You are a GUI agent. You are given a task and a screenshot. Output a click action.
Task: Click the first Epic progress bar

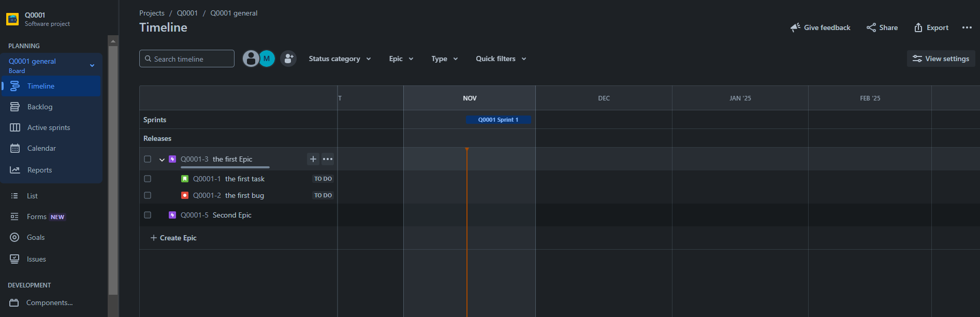(225, 167)
